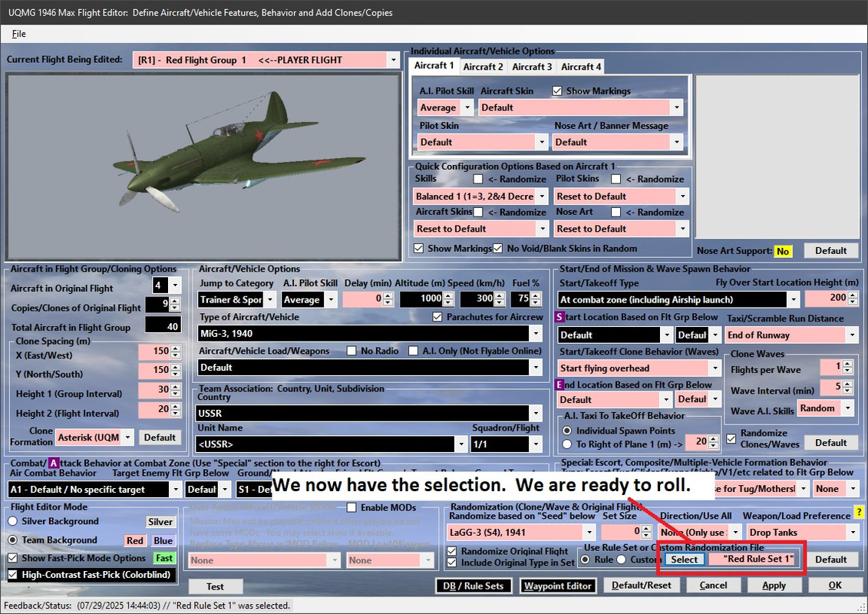This screenshot has width=868, height=614.
Task: Click the purple S start location marker
Action: pos(559,317)
